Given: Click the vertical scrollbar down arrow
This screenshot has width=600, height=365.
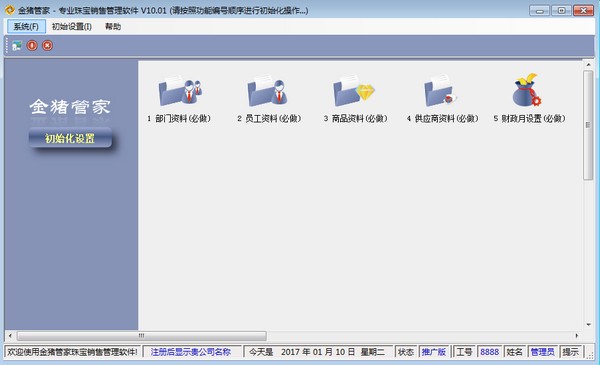Looking at the screenshot, I should (588, 325).
